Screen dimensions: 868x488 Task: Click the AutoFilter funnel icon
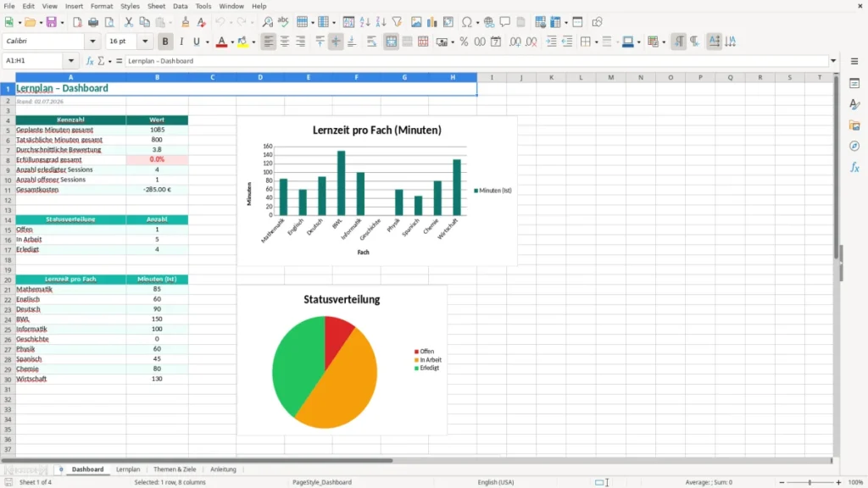(x=397, y=22)
